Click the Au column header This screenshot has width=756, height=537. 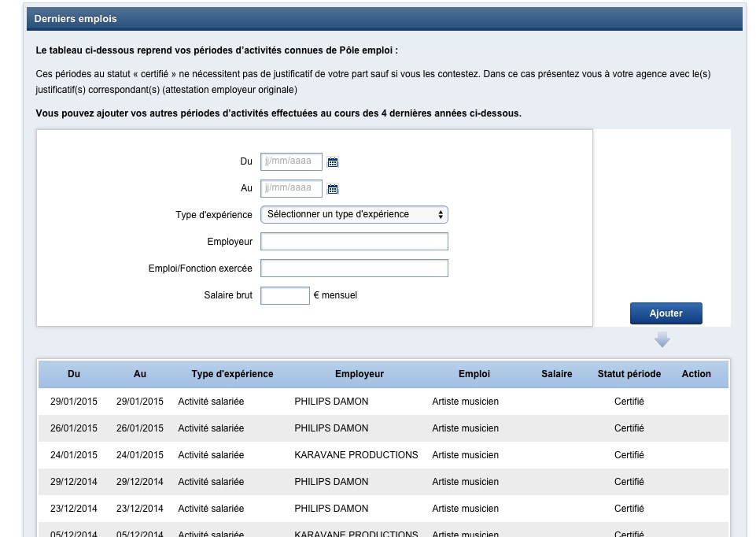pyautogui.click(x=140, y=374)
